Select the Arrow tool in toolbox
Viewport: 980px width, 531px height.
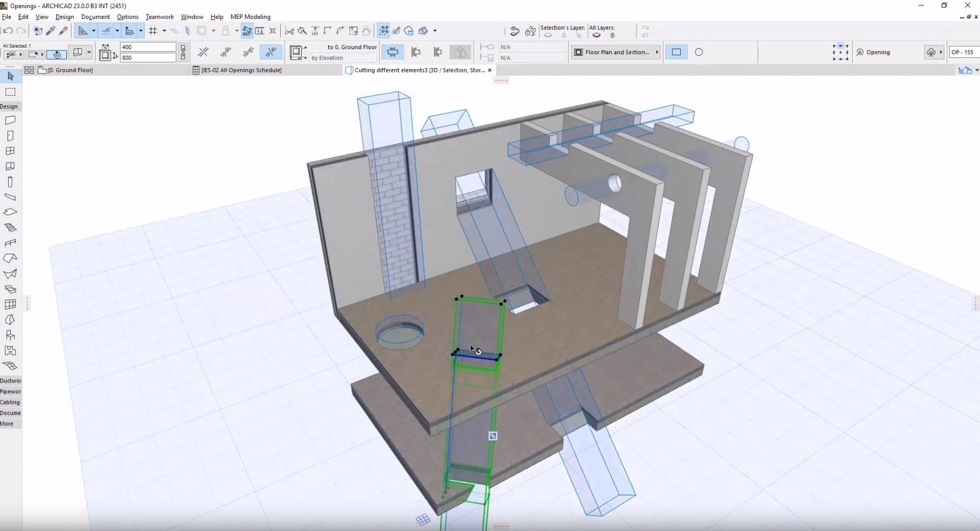[x=10, y=77]
